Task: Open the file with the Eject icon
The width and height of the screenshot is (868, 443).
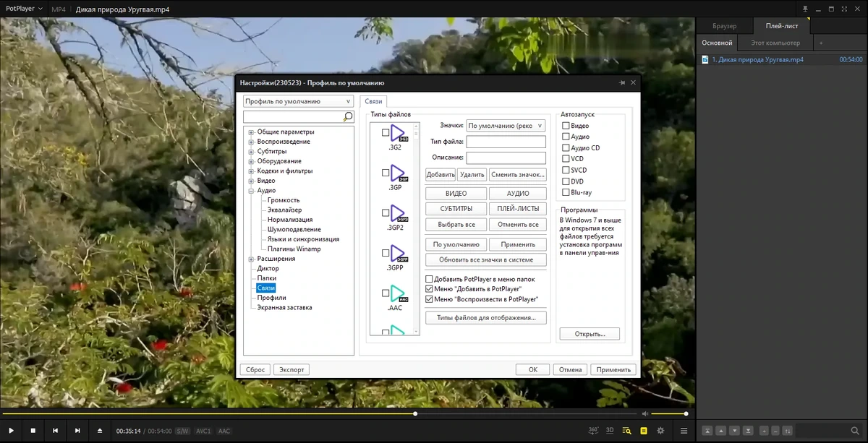Action: (x=100, y=431)
